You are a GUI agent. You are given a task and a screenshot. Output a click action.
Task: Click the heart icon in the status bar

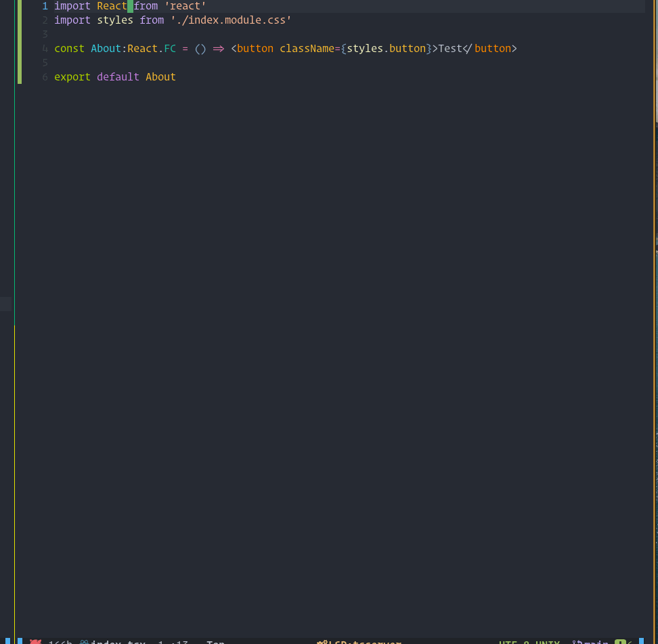tap(35, 641)
